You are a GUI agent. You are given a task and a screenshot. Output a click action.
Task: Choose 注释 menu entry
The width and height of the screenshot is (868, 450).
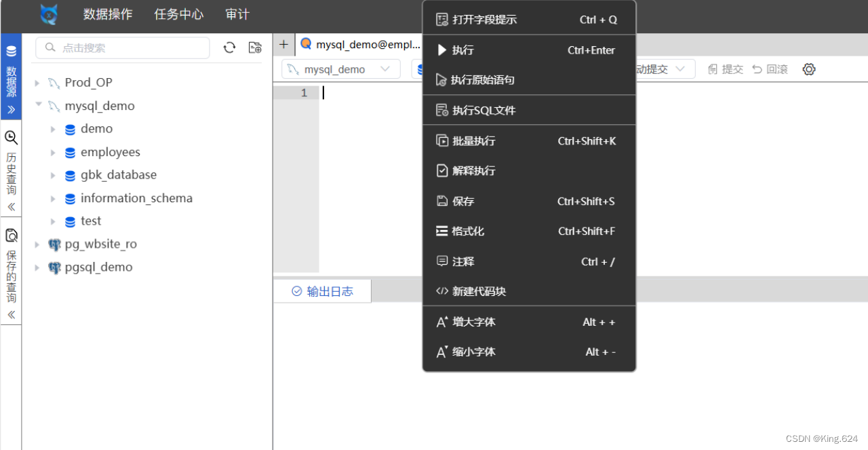point(529,262)
